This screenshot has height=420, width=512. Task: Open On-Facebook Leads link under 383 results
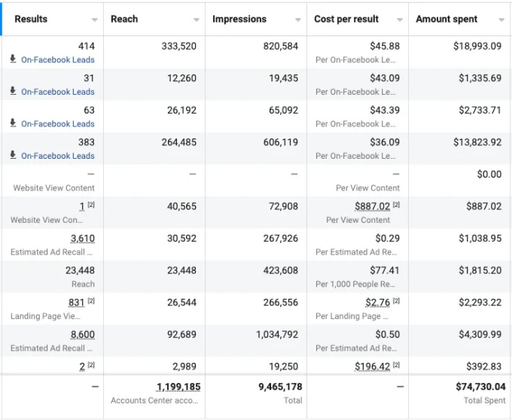(x=58, y=156)
